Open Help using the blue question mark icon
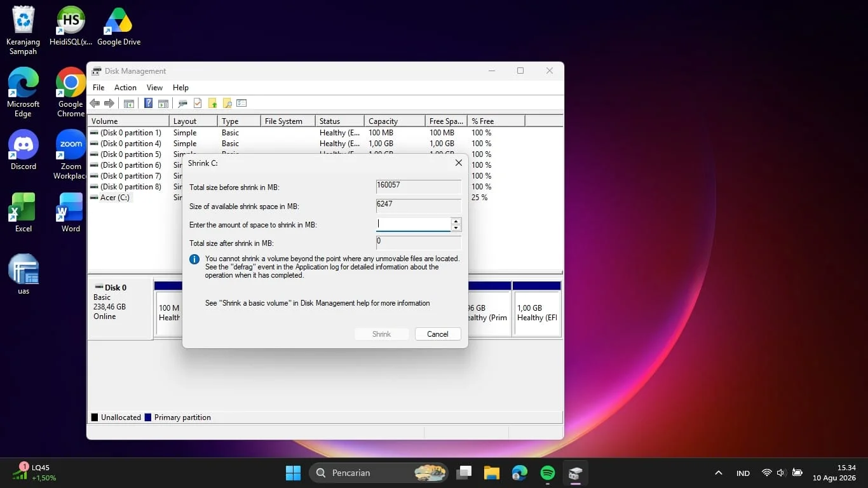 click(x=148, y=103)
